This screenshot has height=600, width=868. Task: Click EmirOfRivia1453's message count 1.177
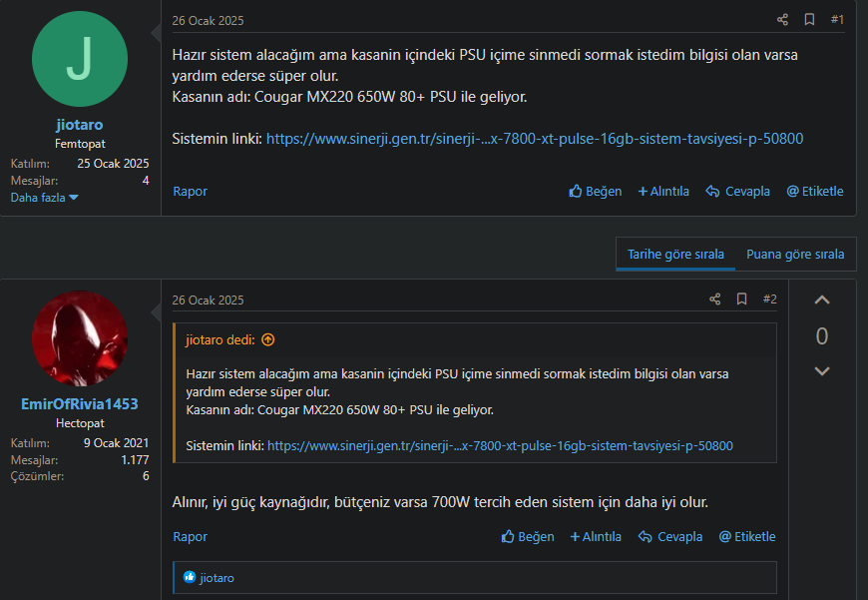coord(135,460)
